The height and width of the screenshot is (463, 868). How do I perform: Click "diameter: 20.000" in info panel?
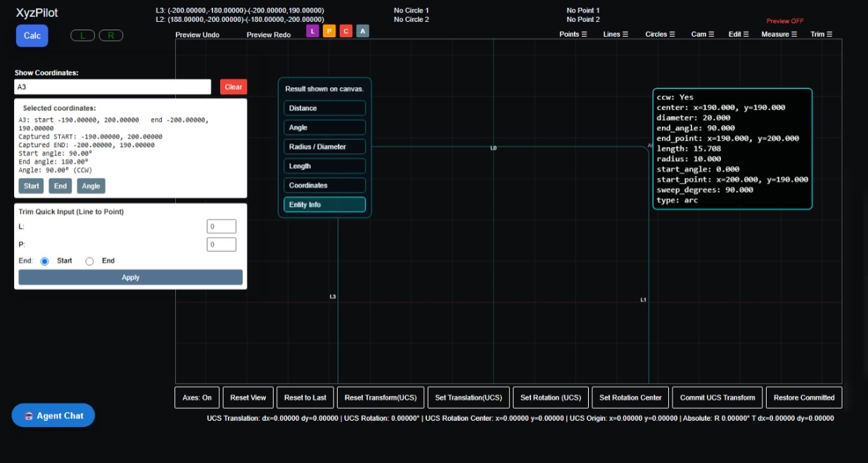[x=694, y=118]
